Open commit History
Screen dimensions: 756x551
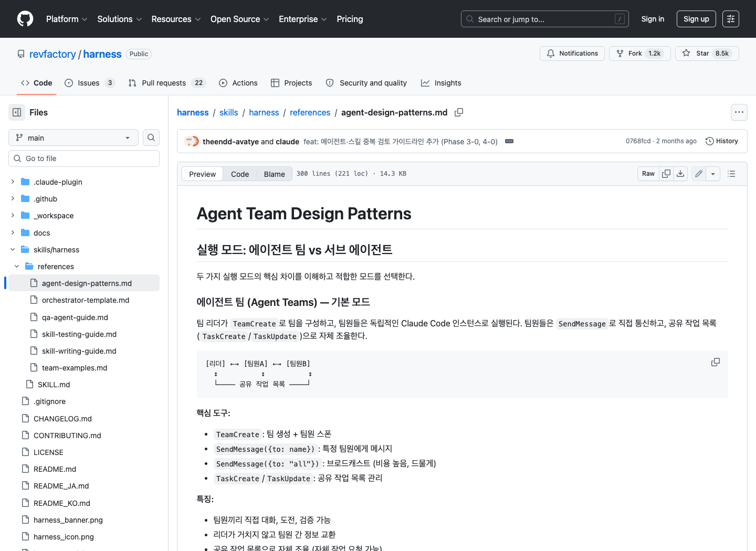pos(722,141)
